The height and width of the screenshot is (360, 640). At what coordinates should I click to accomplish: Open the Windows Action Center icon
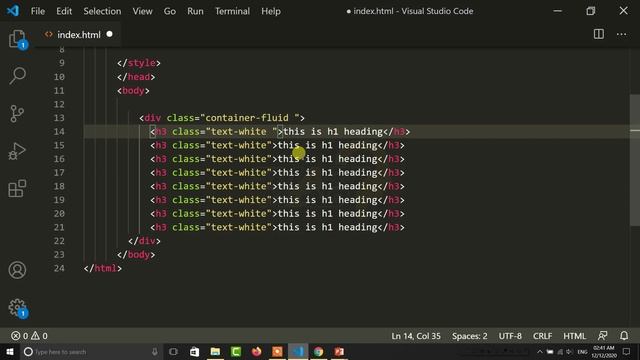pos(627,351)
